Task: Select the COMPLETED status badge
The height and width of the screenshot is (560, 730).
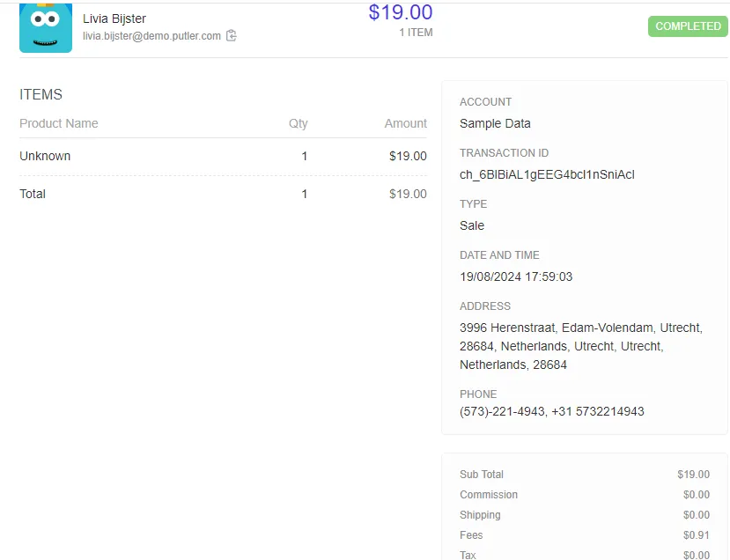Action: coord(688,26)
